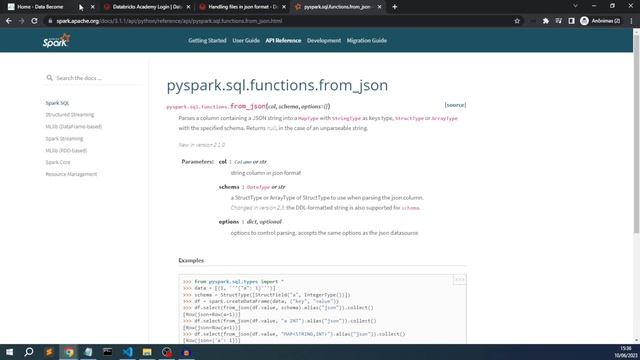Click the URL in the address bar
This screenshot has width=640, height=360.
pos(169,21)
